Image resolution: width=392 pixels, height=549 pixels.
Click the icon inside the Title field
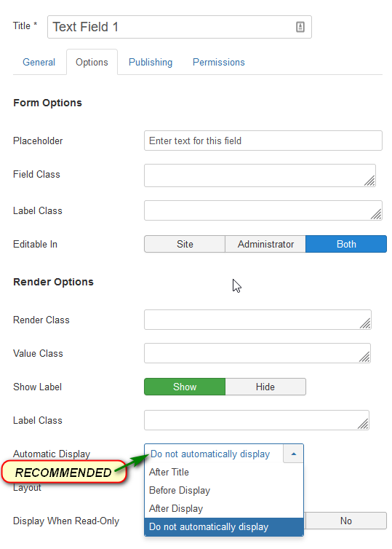(x=300, y=27)
